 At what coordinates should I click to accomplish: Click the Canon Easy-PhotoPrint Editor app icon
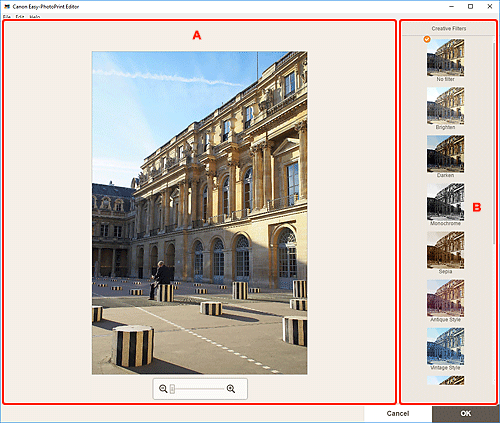7,6
